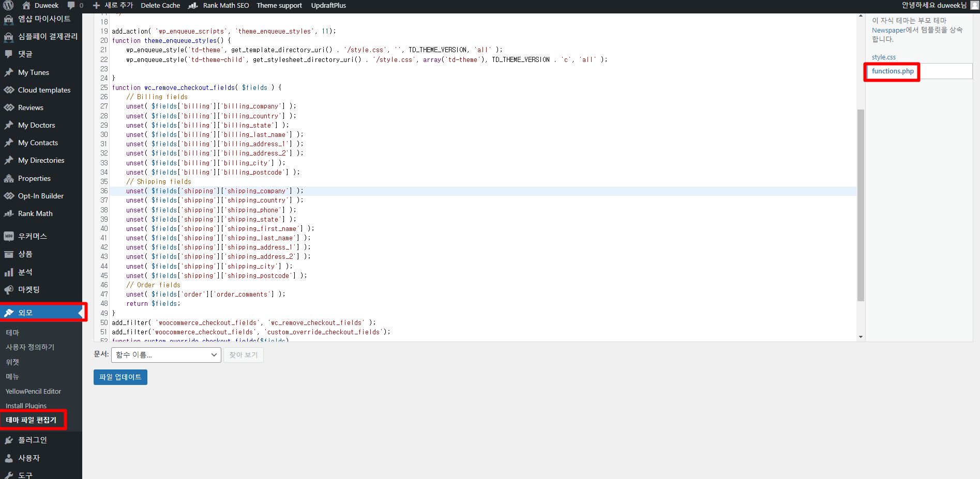
Task: Click the 도구 wrench icon
Action: [9, 475]
